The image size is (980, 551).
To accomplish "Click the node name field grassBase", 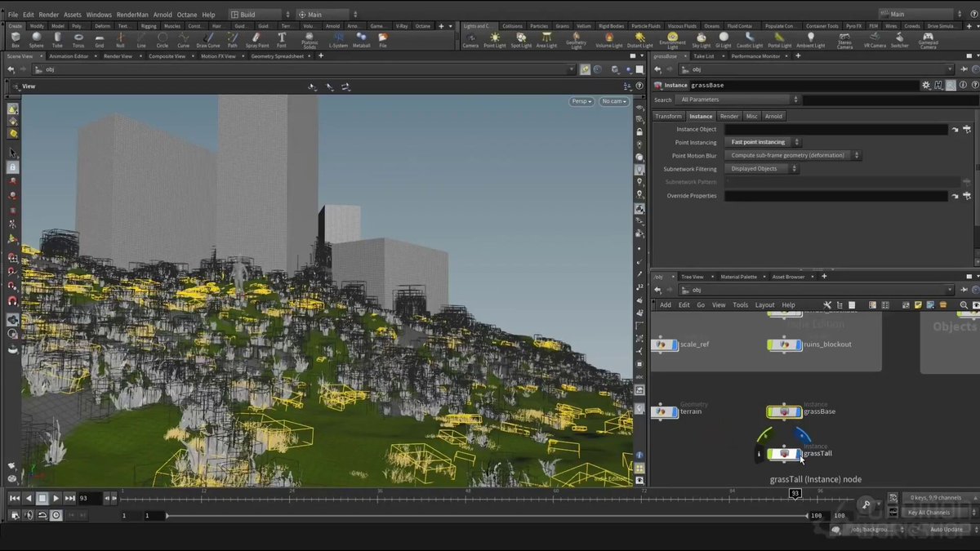I will [x=804, y=85].
